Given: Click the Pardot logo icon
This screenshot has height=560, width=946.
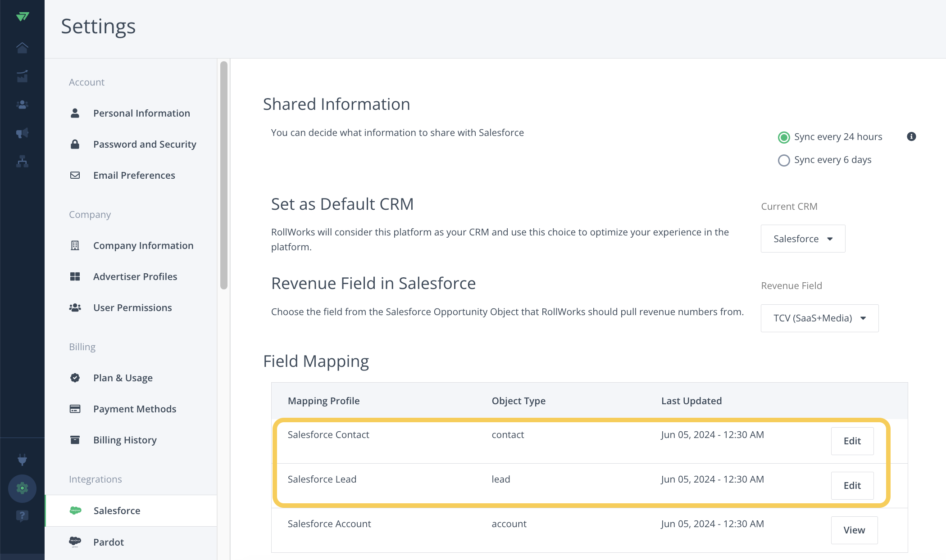Looking at the screenshot, I should click(75, 542).
